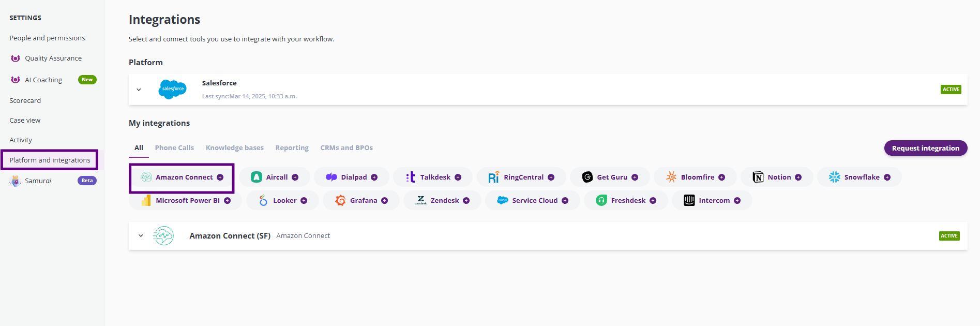Click the Amazon Connect (SF) row icon
The height and width of the screenshot is (326, 980).
click(163, 236)
